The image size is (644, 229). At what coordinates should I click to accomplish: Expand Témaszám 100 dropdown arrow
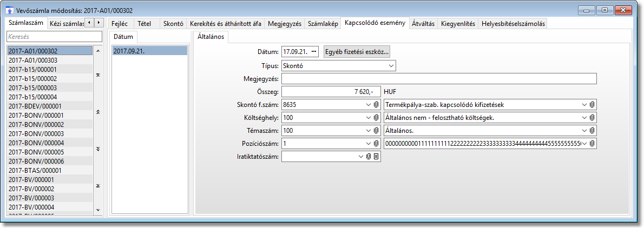coord(369,131)
